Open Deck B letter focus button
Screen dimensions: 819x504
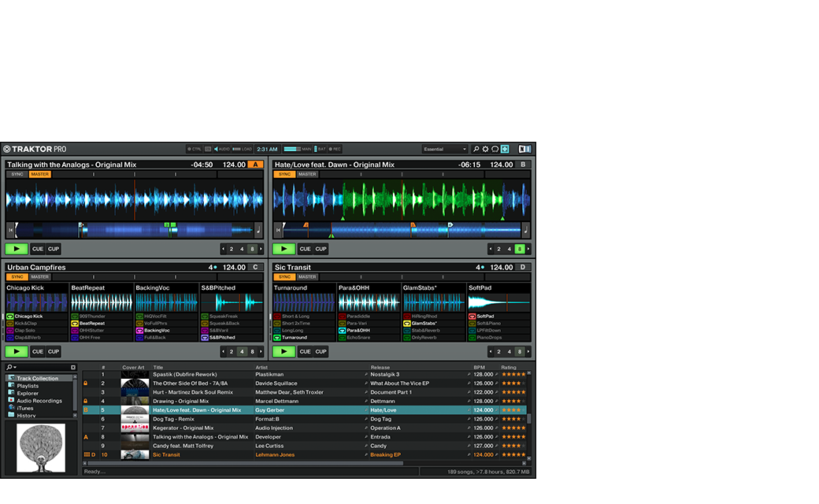[x=523, y=165]
